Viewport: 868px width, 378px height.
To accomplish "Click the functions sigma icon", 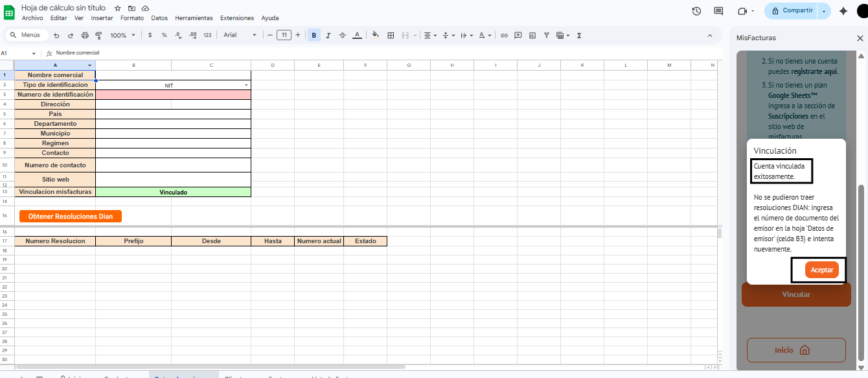I will pos(579,35).
